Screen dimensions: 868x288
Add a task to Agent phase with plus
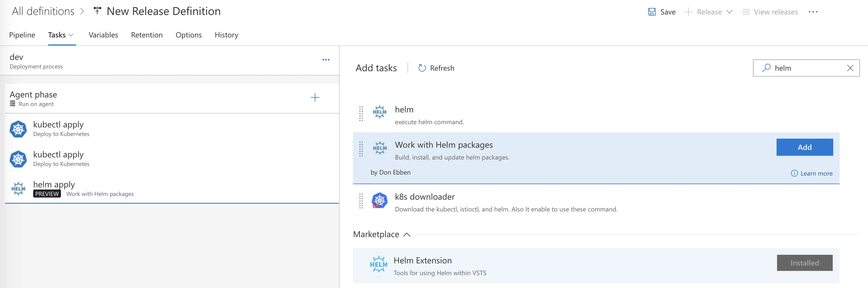[315, 97]
